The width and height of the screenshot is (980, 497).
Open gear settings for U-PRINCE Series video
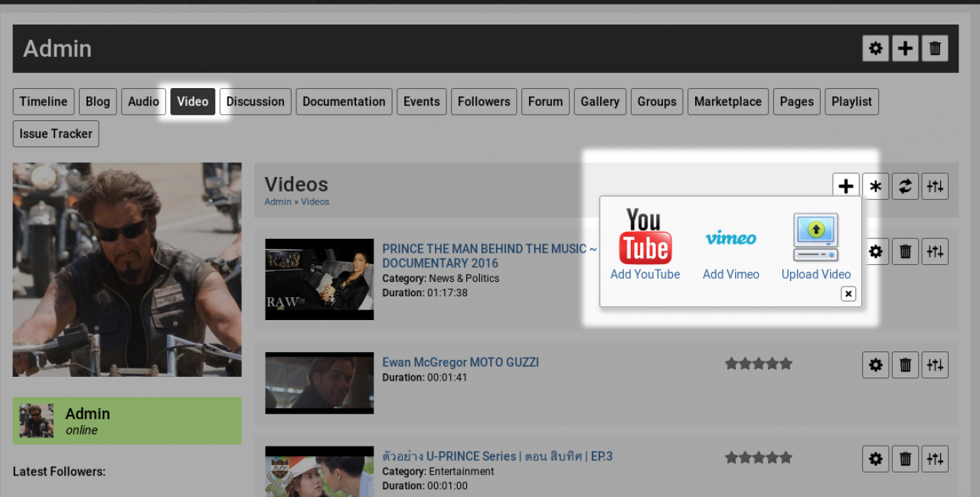pyautogui.click(x=876, y=459)
